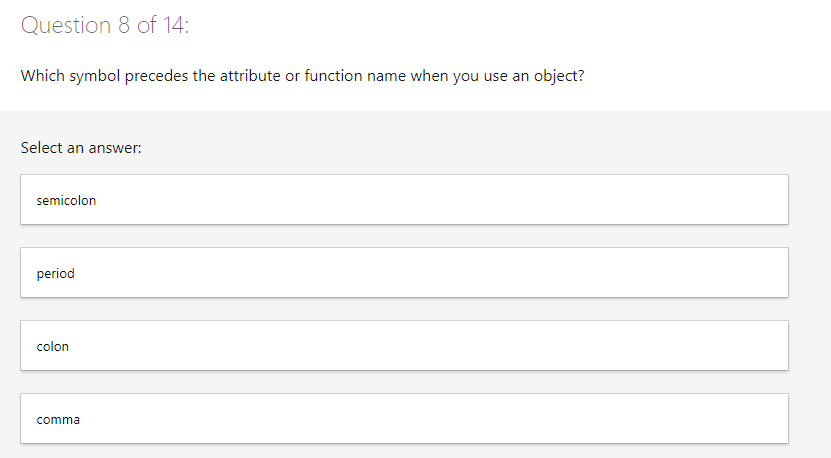
Task: Click the number '14' in question heading
Action: pyautogui.click(x=173, y=26)
